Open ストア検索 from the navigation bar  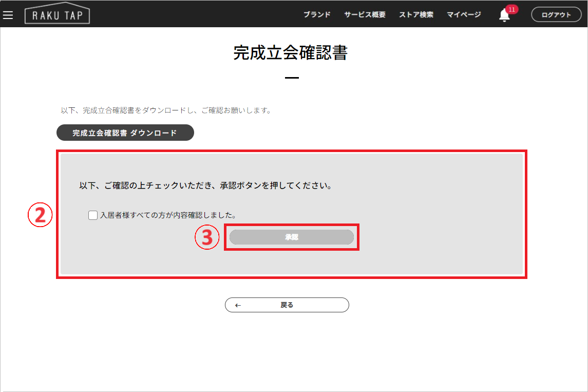(x=416, y=14)
